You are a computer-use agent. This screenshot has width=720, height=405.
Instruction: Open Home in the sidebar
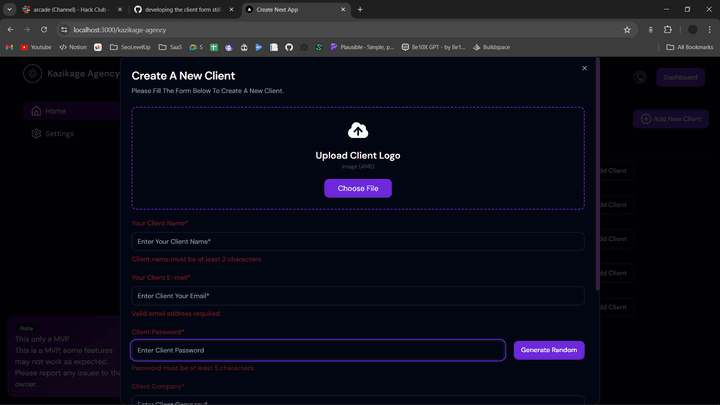[71, 111]
